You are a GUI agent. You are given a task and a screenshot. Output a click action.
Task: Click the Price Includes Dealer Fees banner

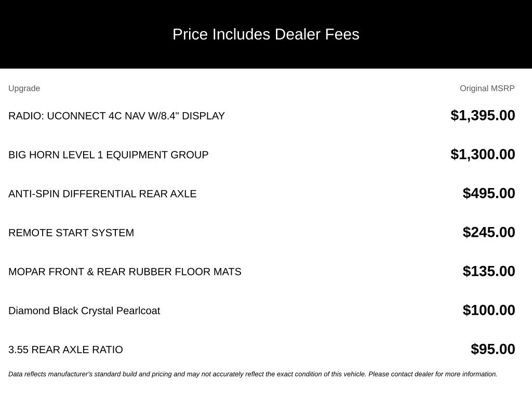pos(266,34)
